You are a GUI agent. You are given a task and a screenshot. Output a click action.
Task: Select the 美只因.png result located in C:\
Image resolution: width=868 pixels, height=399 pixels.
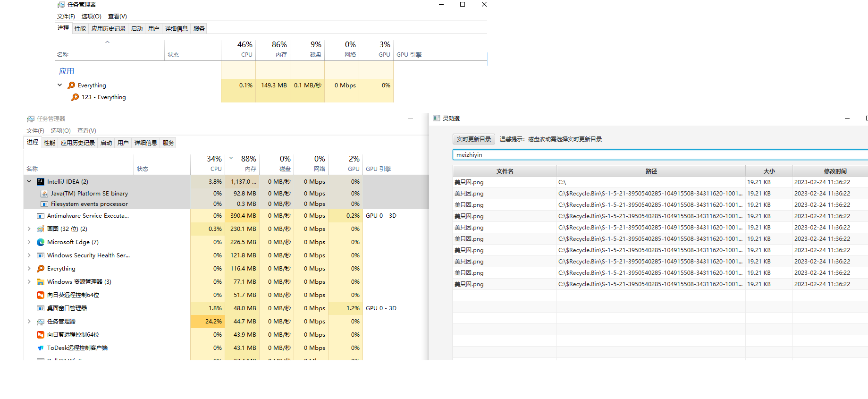tap(660, 182)
